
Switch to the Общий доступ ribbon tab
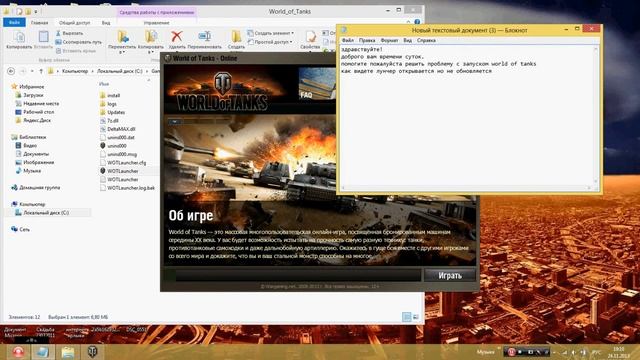pyautogui.click(x=74, y=23)
